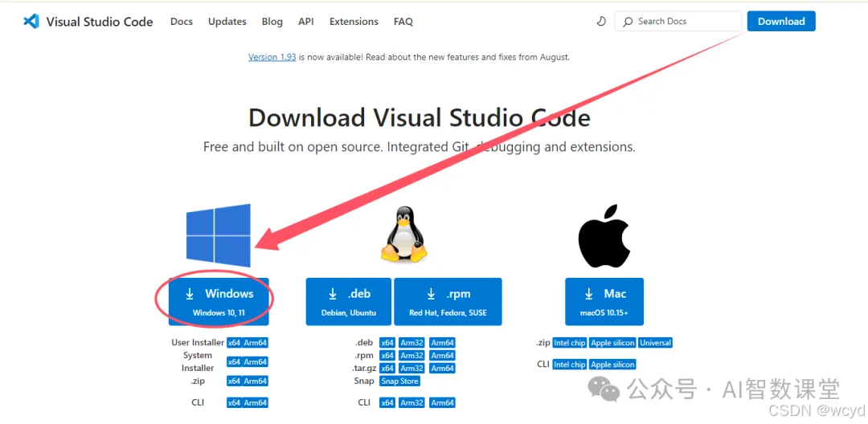Select Mac CLI Intel chip download
868x424 pixels.
(x=570, y=365)
